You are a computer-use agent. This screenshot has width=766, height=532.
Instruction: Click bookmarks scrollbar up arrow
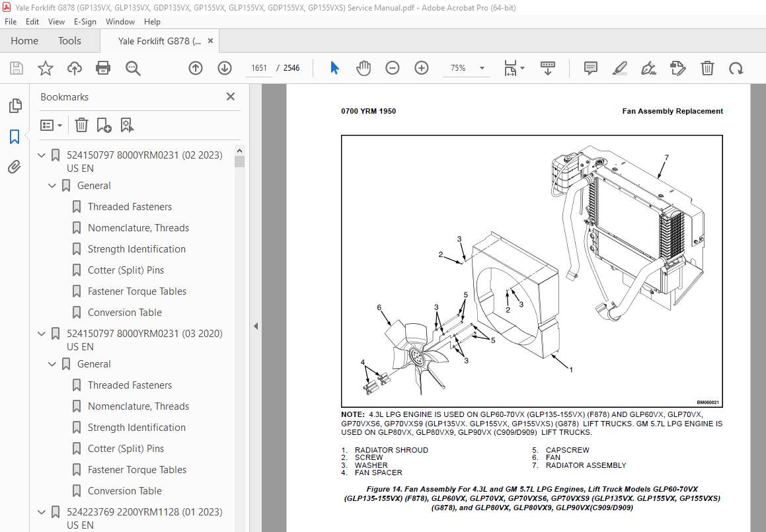[239, 150]
